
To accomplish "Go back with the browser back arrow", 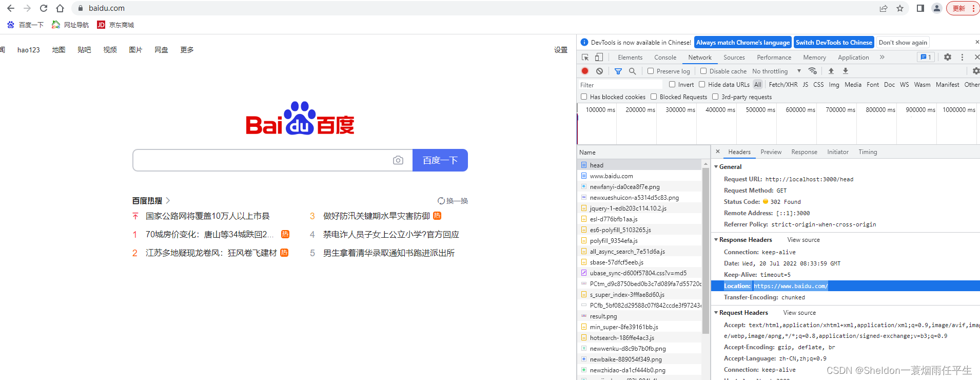I will click(11, 8).
